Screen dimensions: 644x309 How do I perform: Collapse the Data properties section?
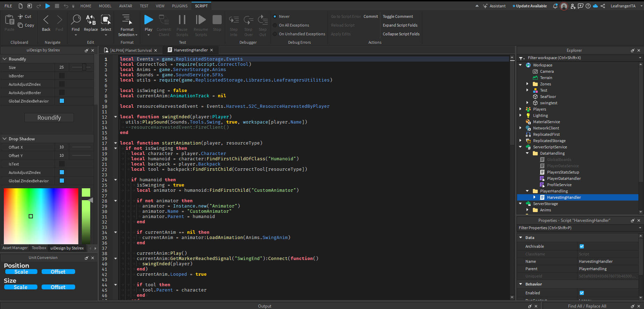tap(521, 238)
